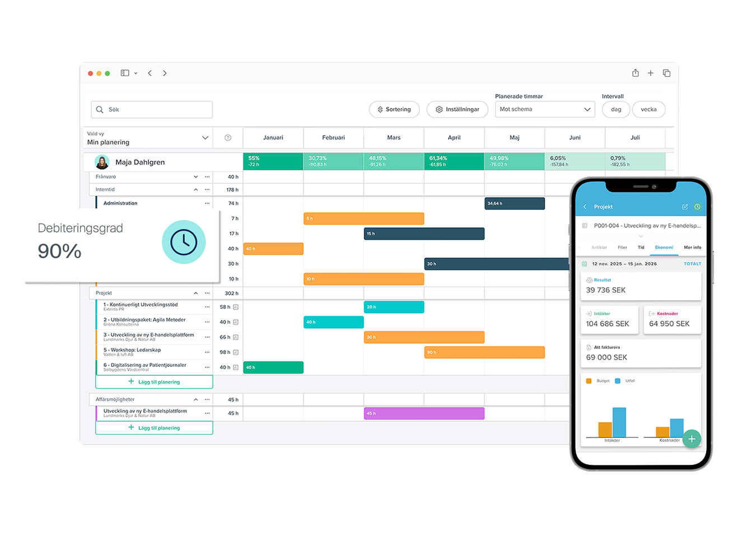Click the 61,34% April utilization cell

454,161
